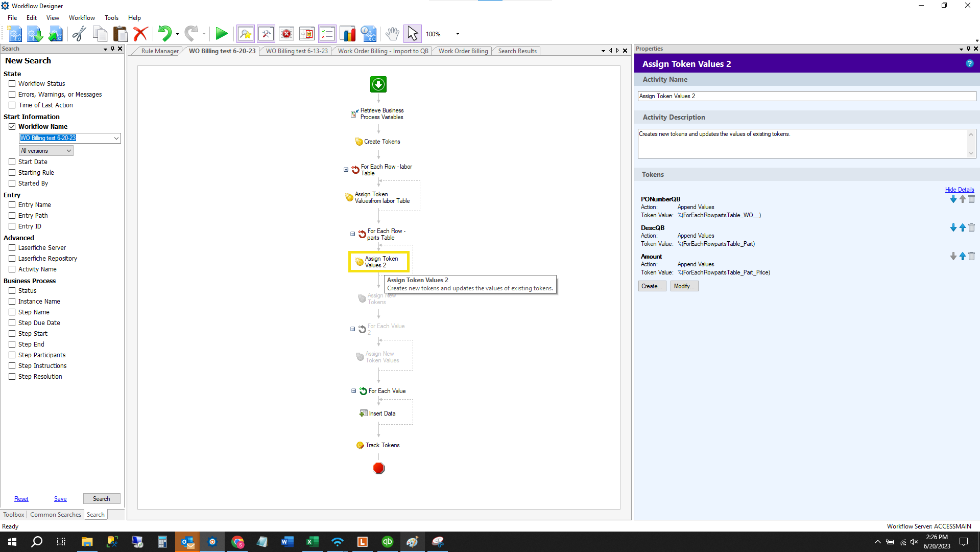Image resolution: width=980 pixels, height=552 pixels.
Task: Click the Cut scissors icon
Action: 79,34
